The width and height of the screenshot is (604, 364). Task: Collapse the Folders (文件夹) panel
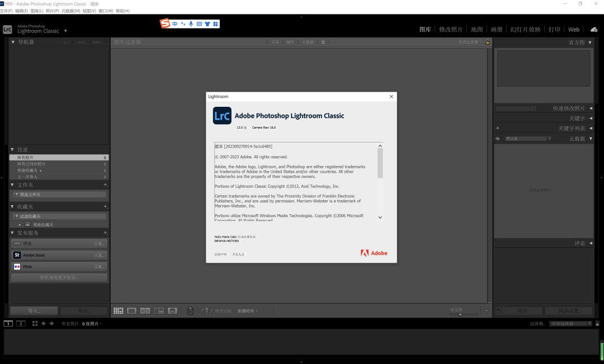(12, 185)
